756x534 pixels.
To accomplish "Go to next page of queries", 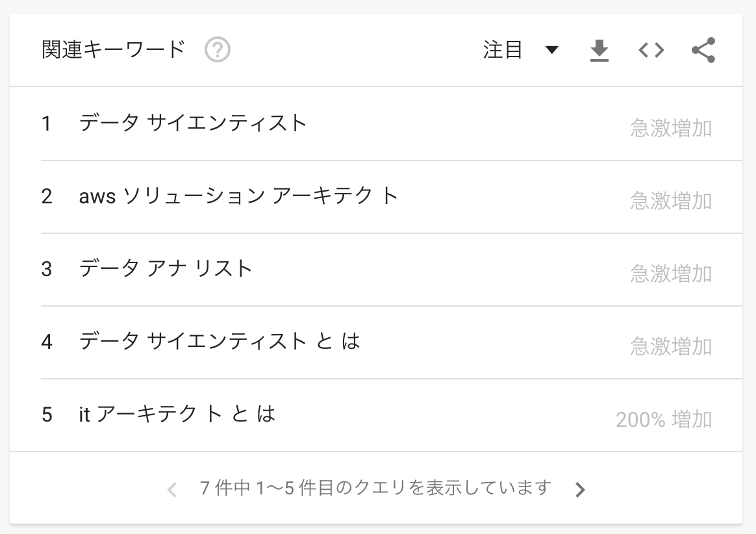I will click(580, 489).
